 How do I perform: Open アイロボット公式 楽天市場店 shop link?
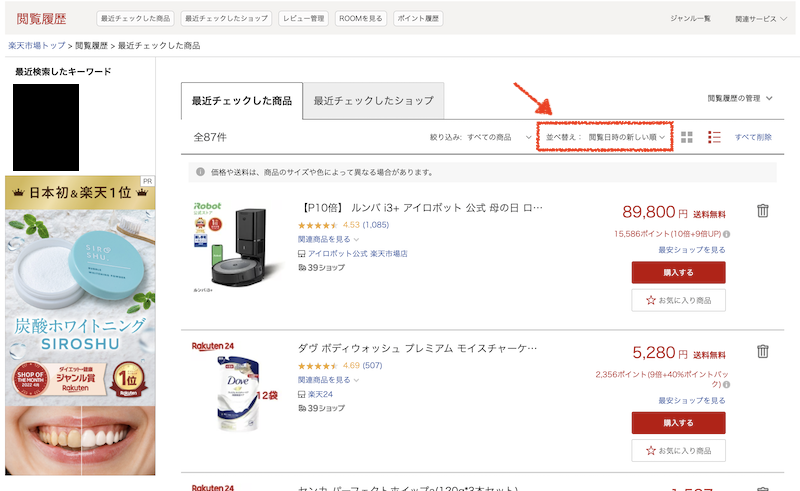coord(358,254)
